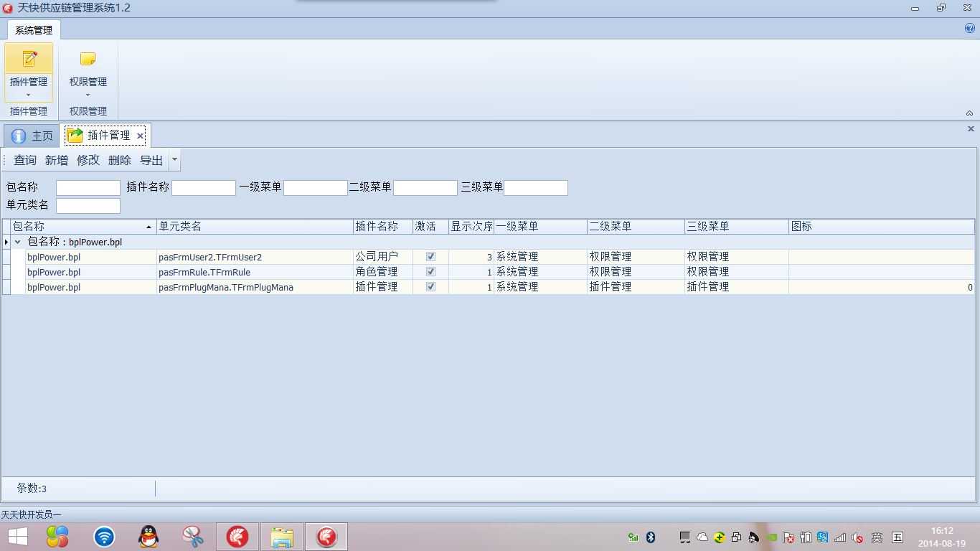Open the 权限管理 ribbon dropdown arrow
Viewport: 980px width, 551px height.
(88, 95)
